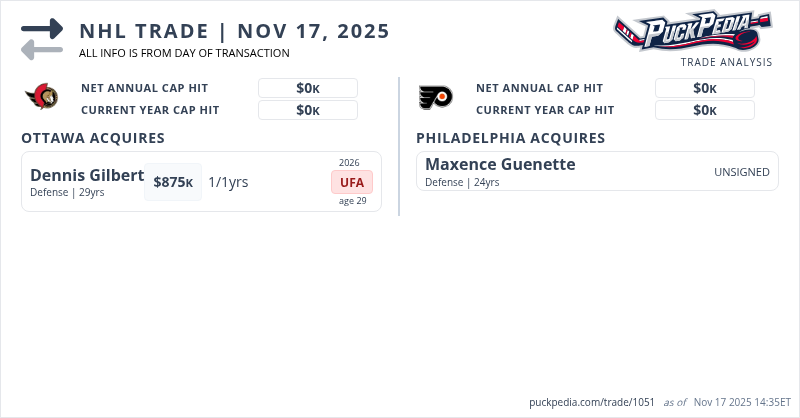Click the Philadelphia Flyers logo
Screen dimensions: 800x418
coord(436,97)
